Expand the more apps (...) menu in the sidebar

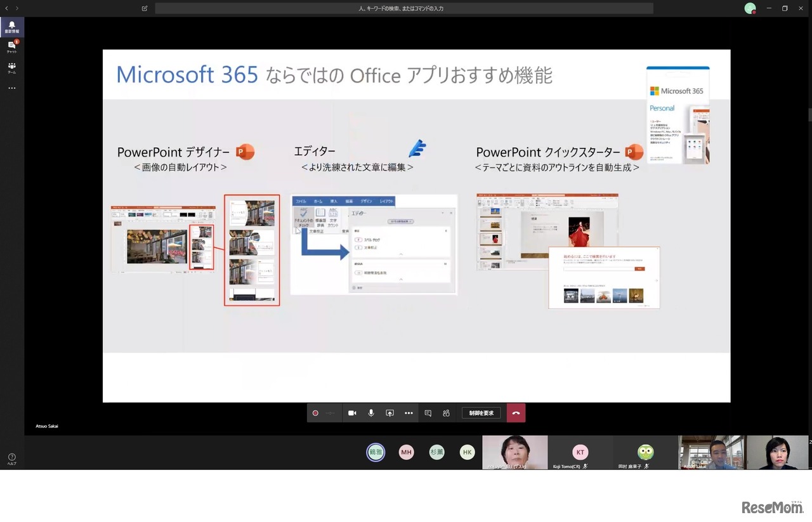click(x=11, y=88)
